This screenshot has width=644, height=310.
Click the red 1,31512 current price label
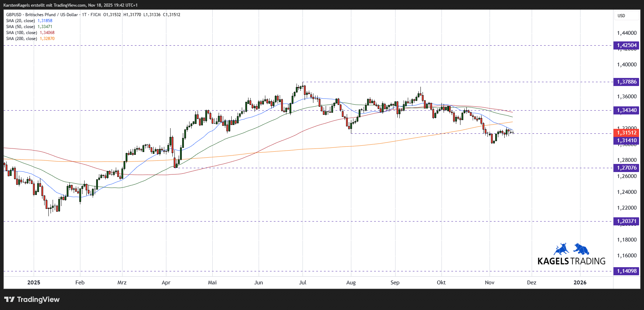click(626, 133)
